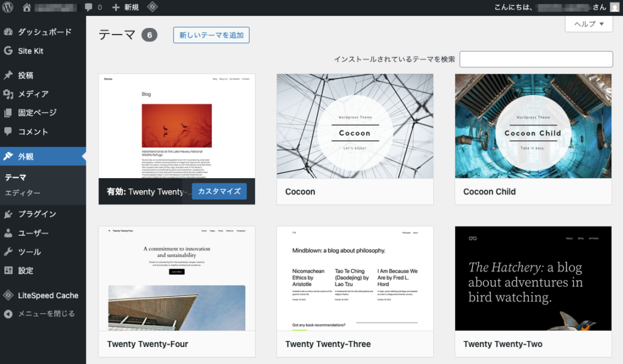Image resolution: width=623 pixels, height=364 pixels.
Task: Open the site home icon in admin bar
Action: point(27,7)
